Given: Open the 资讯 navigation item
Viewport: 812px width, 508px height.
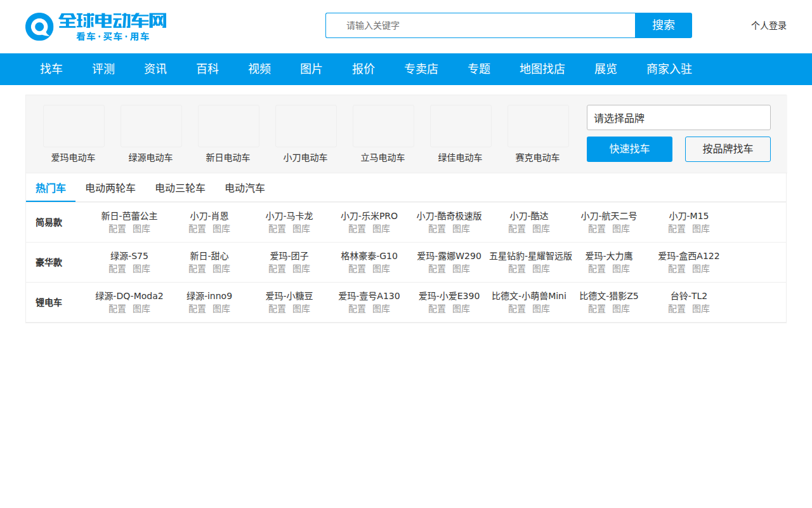Looking at the screenshot, I should pyautogui.click(x=155, y=69).
